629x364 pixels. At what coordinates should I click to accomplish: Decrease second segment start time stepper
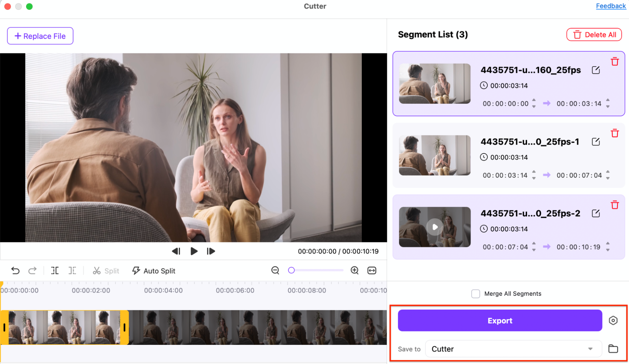coord(534,178)
